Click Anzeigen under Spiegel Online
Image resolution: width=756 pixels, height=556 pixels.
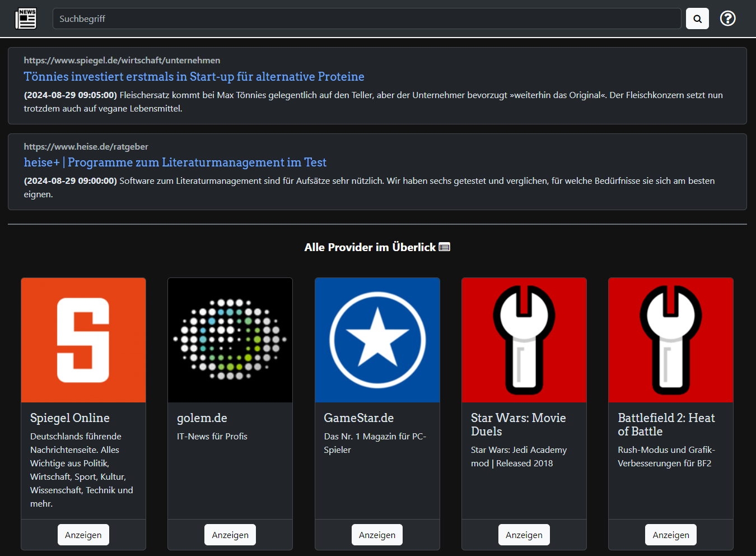[x=83, y=535]
